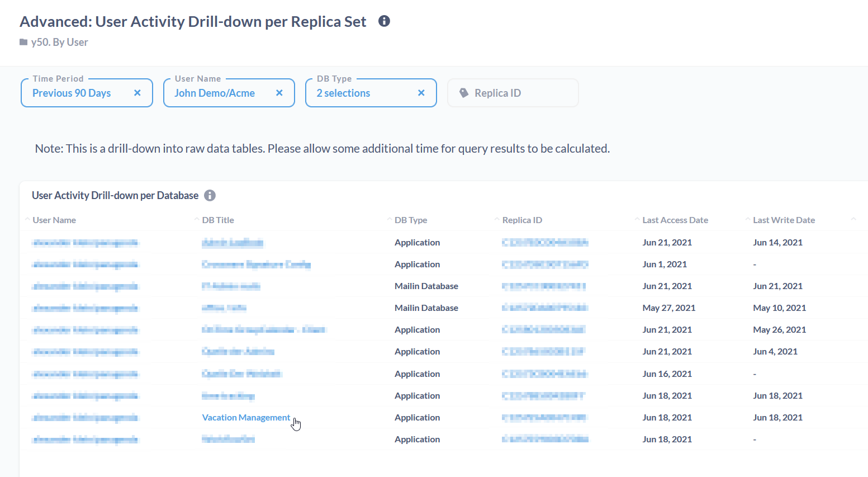Click the tag icon in Replica ID filter

(464, 93)
